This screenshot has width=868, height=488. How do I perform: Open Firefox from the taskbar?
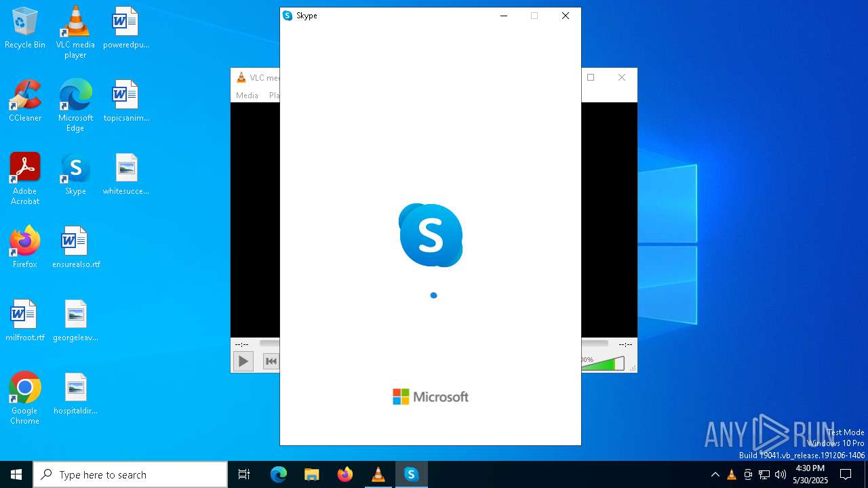tap(345, 474)
